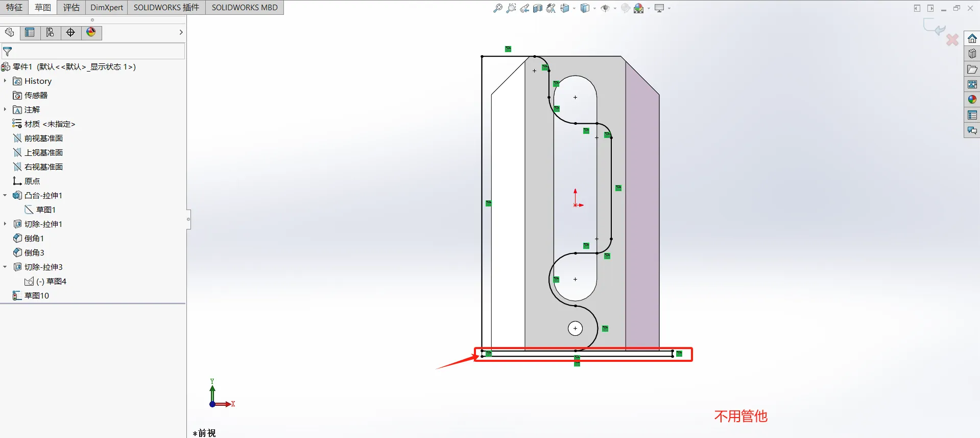Image resolution: width=980 pixels, height=438 pixels.
Task: Click the View Settings monitor icon
Action: pyautogui.click(x=659, y=8)
